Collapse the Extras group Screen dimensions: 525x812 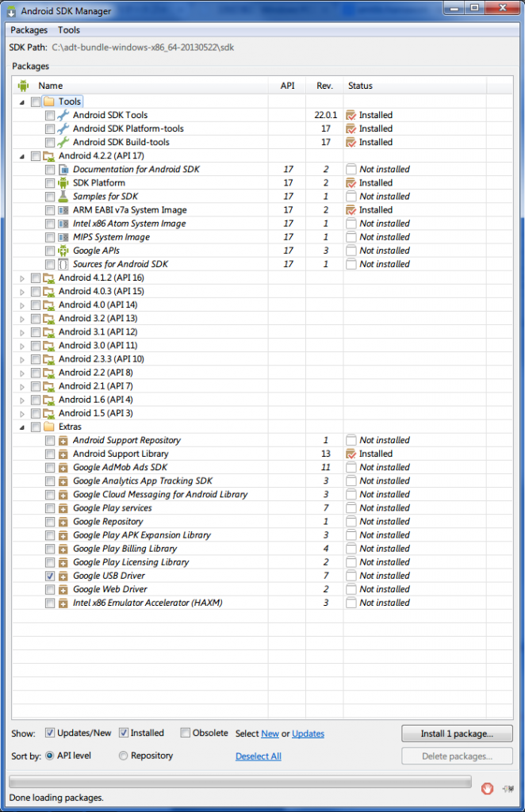click(x=21, y=427)
